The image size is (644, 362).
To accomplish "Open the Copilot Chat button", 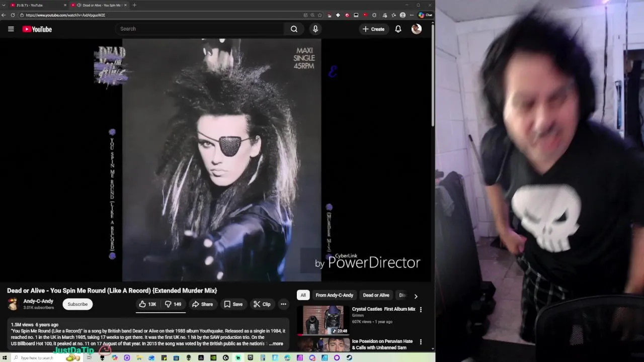I will (x=426, y=15).
